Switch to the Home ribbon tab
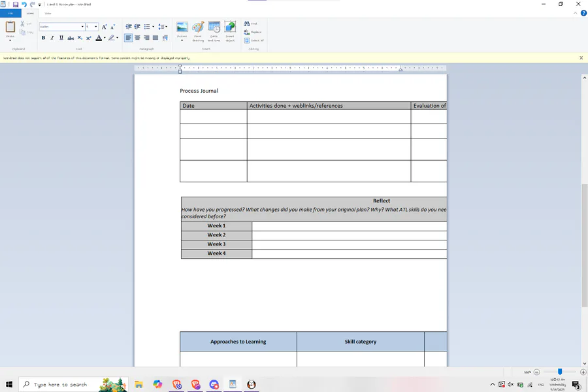Screen dimensions: 588x392 click(30, 14)
